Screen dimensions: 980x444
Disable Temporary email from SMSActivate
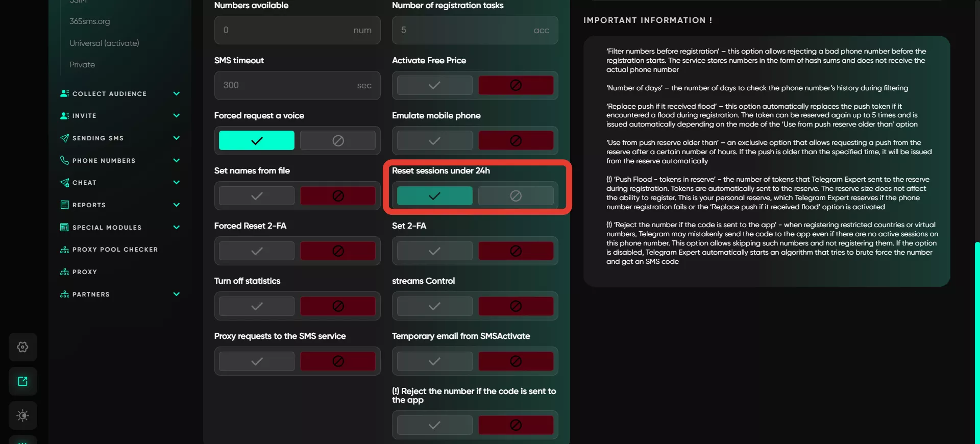click(x=516, y=361)
